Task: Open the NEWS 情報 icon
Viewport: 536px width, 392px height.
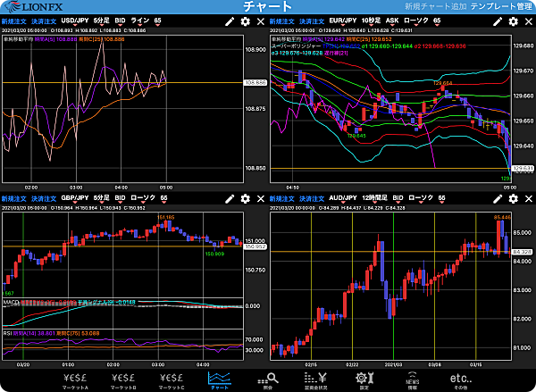Action: point(413,380)
